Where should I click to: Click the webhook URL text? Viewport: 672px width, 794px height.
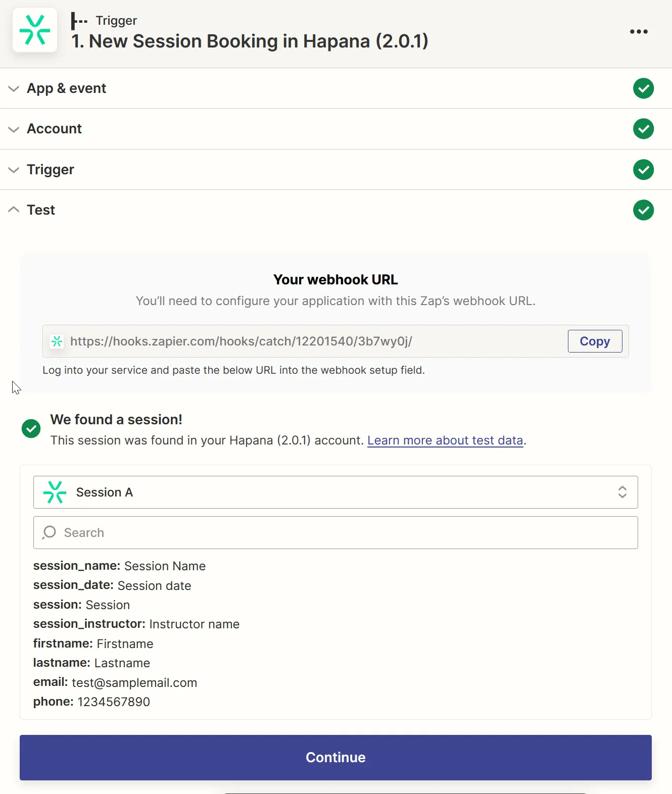pyautogui.click(x=241, y=341)
